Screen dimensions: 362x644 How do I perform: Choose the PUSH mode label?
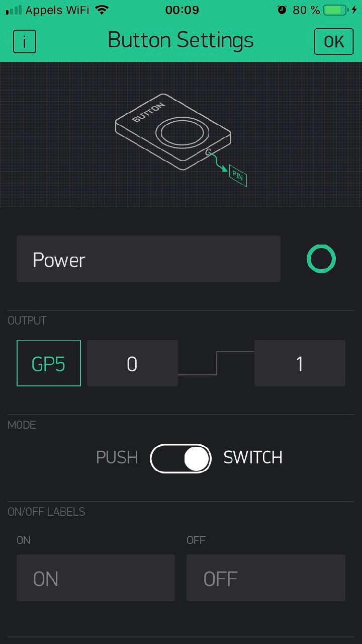[117, 457]
